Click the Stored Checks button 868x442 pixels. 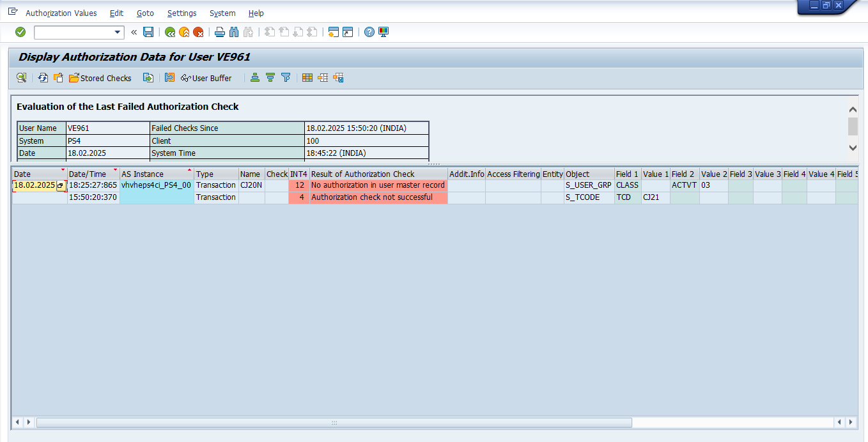point(100,78)
